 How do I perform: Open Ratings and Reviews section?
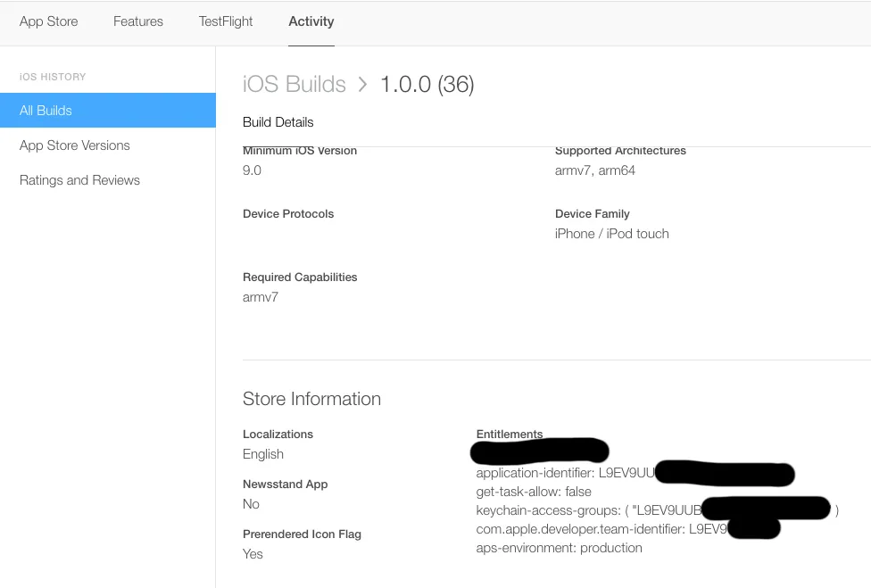pos(79,180)
